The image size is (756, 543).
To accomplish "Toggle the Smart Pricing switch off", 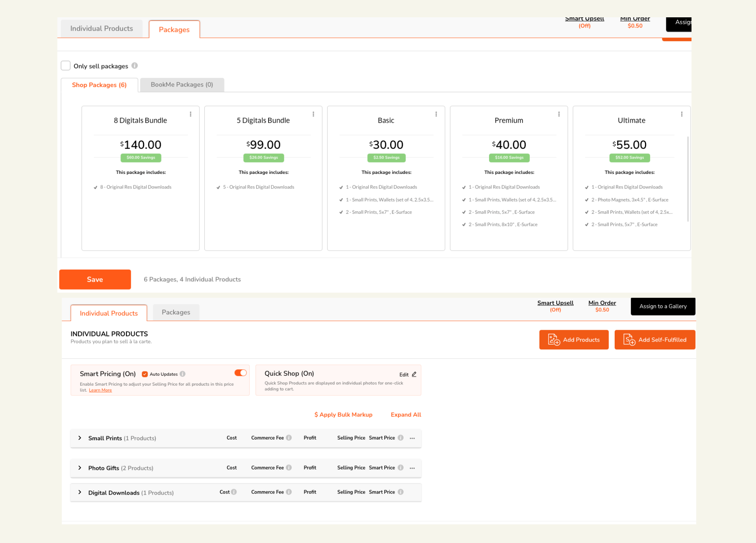I will (240, 373).
